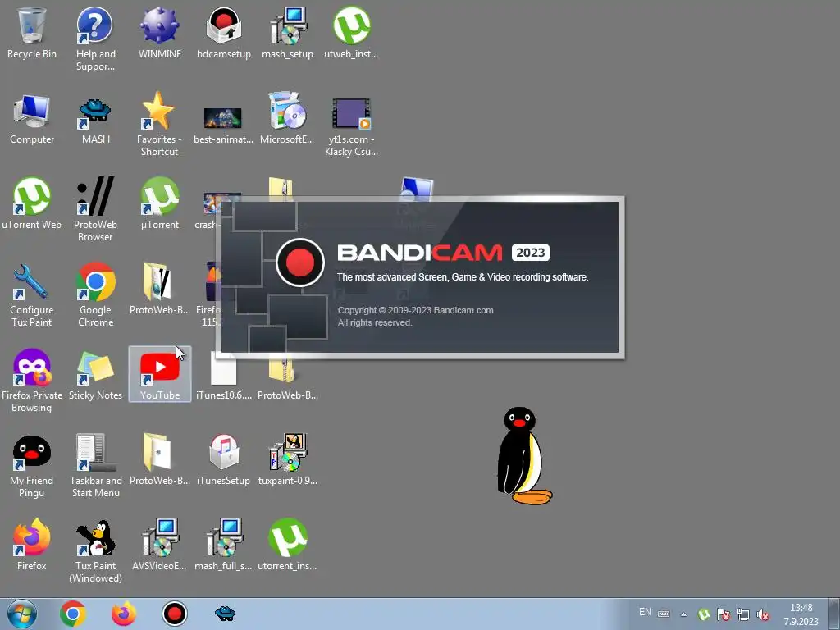Select the uTorrent Web desktop shortcut
Viewport: 840px width, 630px height.
coord(32,203)
